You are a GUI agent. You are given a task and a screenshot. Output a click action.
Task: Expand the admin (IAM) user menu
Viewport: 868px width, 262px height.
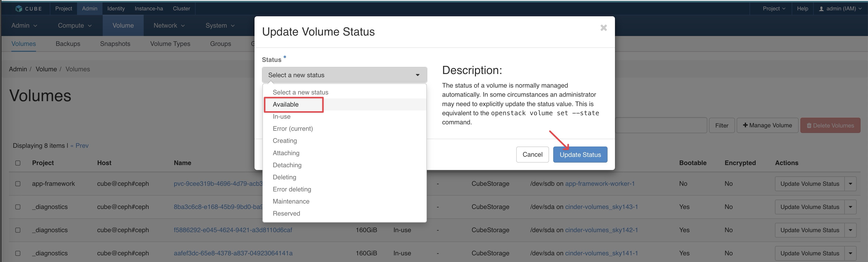(840, 8)
